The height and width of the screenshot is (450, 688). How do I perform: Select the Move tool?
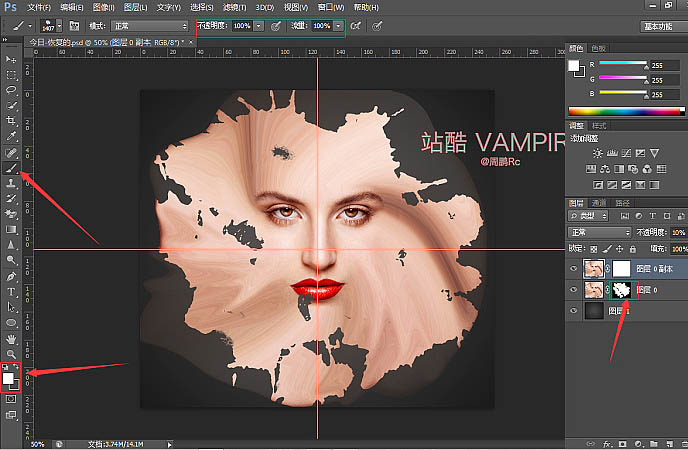(x=12, y=60)
